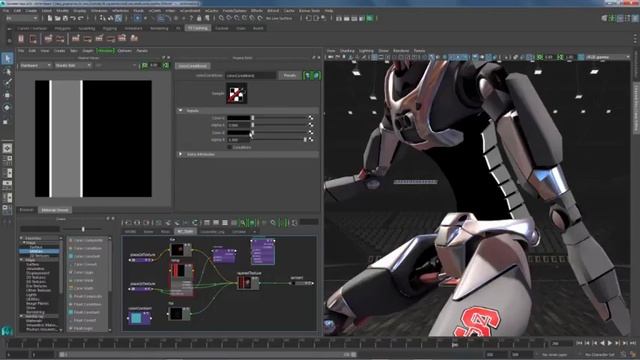Screen dimensions: 640x360
Task: Click the padlock icon in the status line
Action: tap(199, 18)
